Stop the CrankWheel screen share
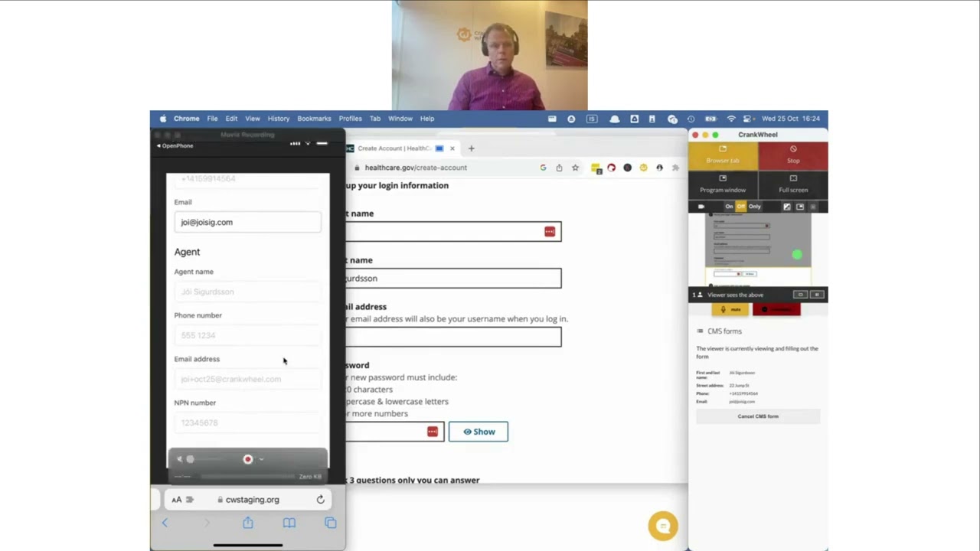 click(793, 155)
